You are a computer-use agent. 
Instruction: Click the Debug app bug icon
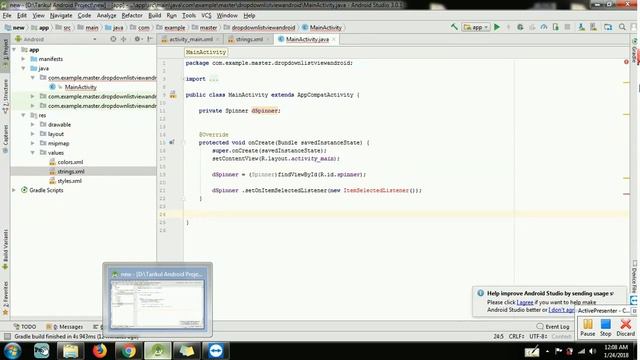520,27
